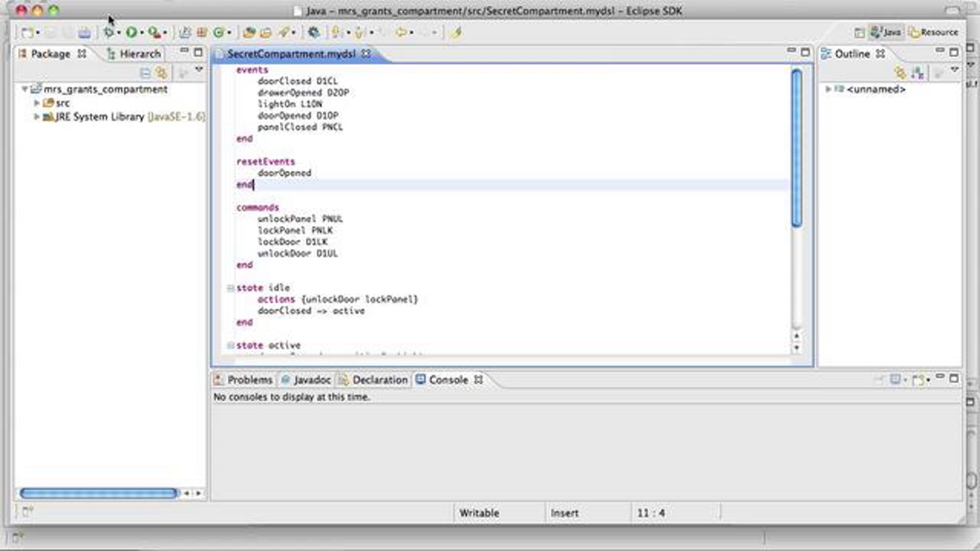
Task: Open the Javadoc tab
Action: [306, 380]
